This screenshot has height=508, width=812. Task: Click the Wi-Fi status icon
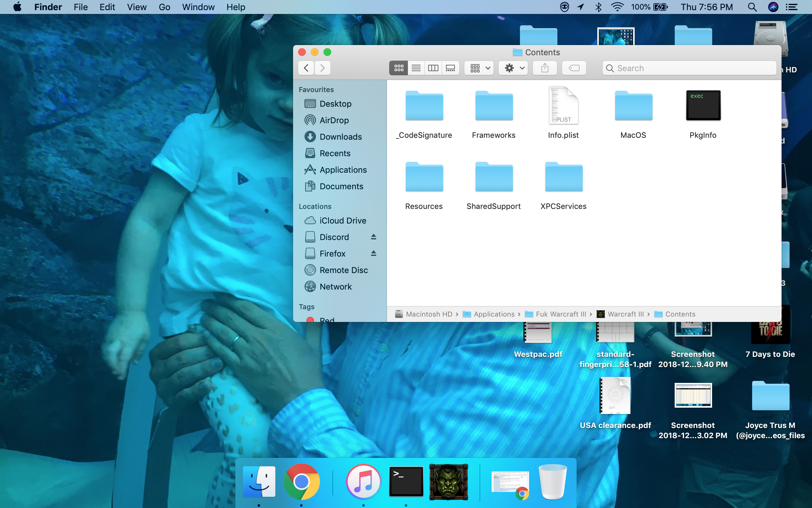click(617, 7)
